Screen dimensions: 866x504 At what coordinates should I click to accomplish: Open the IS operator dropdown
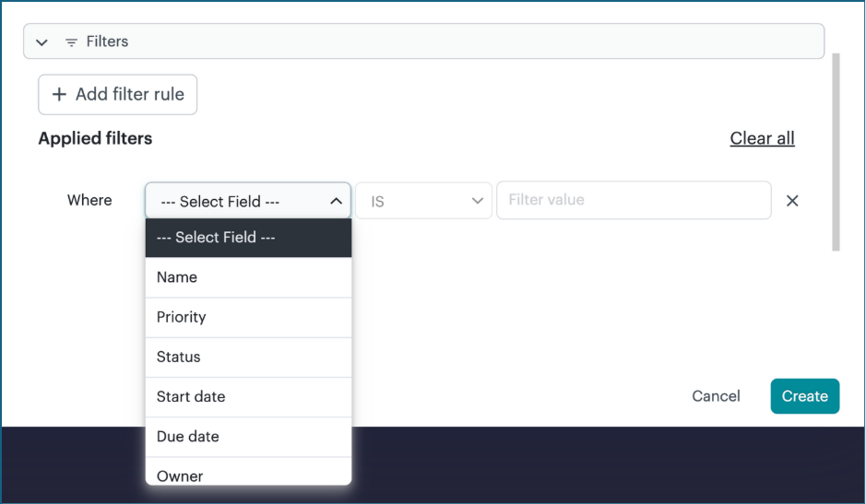pos(424,201)
